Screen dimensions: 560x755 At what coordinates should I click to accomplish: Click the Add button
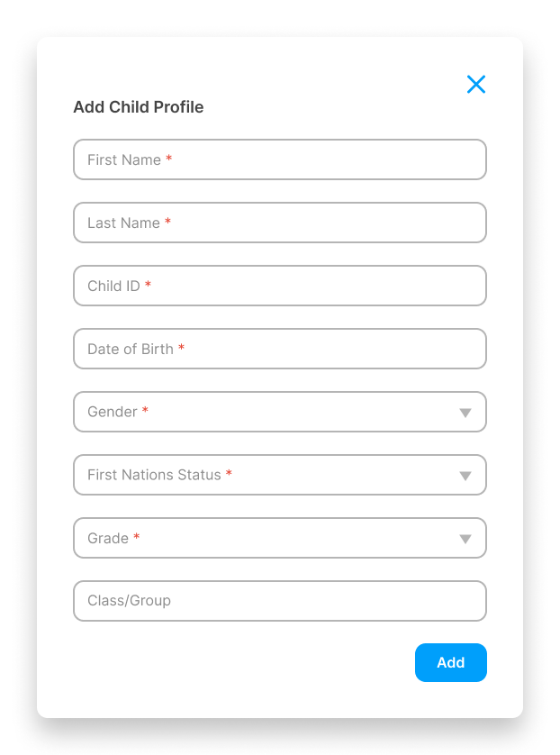(x=450, y=662)
